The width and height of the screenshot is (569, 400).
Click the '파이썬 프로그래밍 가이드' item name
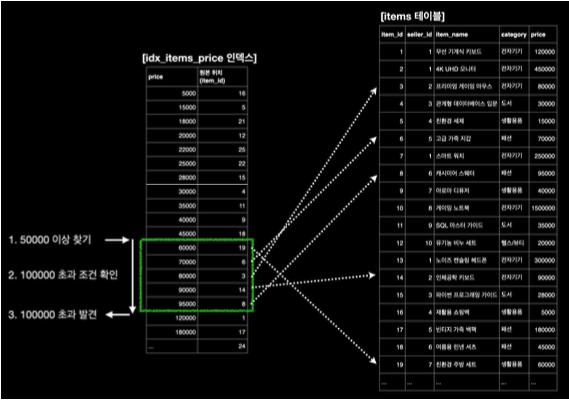(466, 295)
